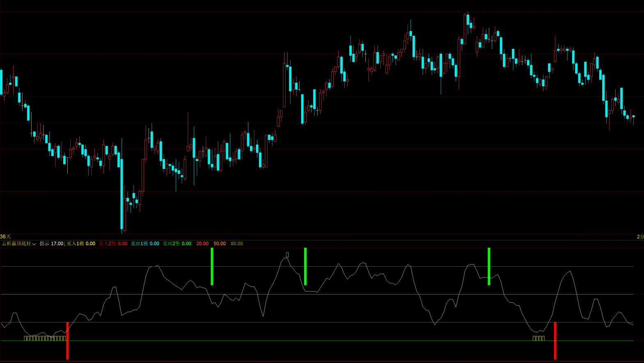The height and width of the screenshot is (363, 644).
Task: Click the small cyan box marker on indicator peak
Action: point(287,255)
